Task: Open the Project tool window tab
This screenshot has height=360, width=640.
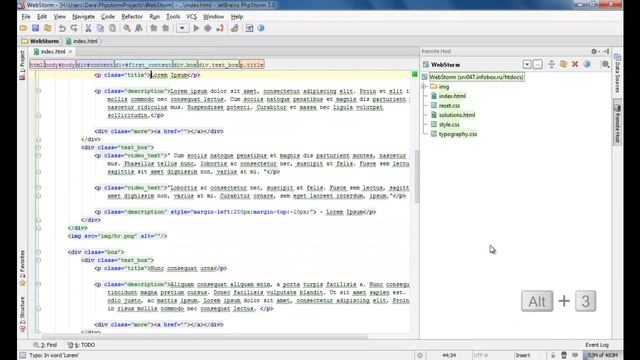Action: [22, 64]
